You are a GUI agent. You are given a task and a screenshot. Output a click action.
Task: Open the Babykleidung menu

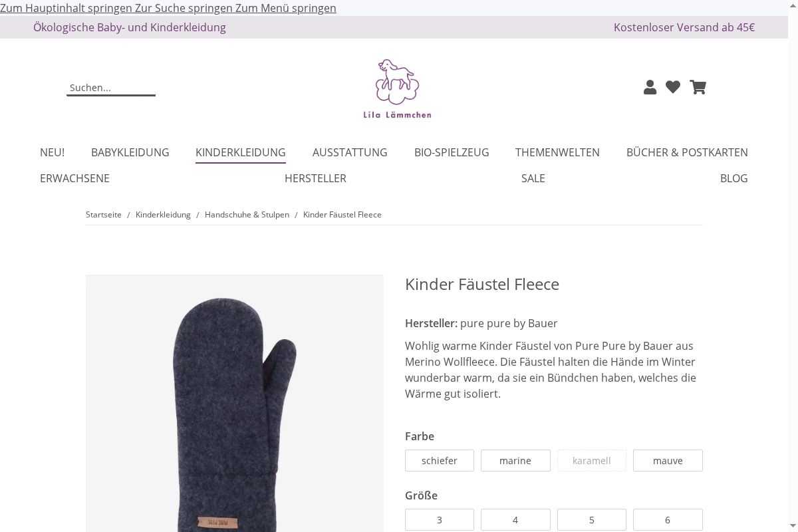[130, 152]
